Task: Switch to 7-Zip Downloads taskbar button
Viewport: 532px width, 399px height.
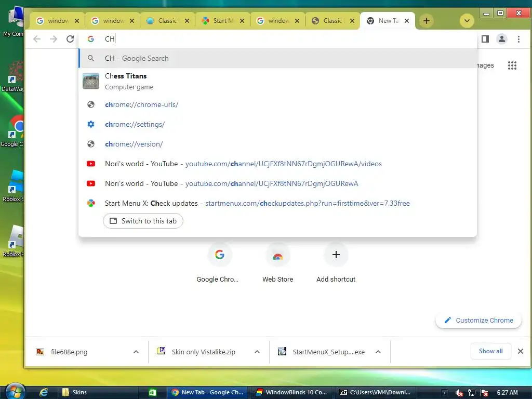Action: (x=376, y=392)
